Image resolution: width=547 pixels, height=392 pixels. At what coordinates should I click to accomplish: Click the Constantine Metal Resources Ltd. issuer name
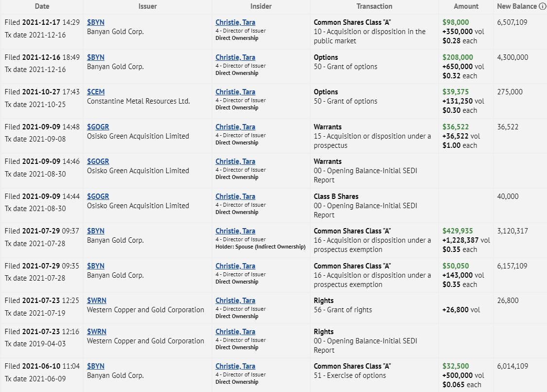[x=138, y=101]
